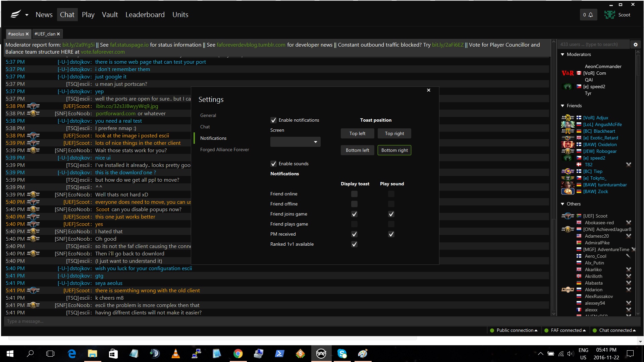
Task: Expand Chat connected status menu
Action: click(x=614, y=330)
